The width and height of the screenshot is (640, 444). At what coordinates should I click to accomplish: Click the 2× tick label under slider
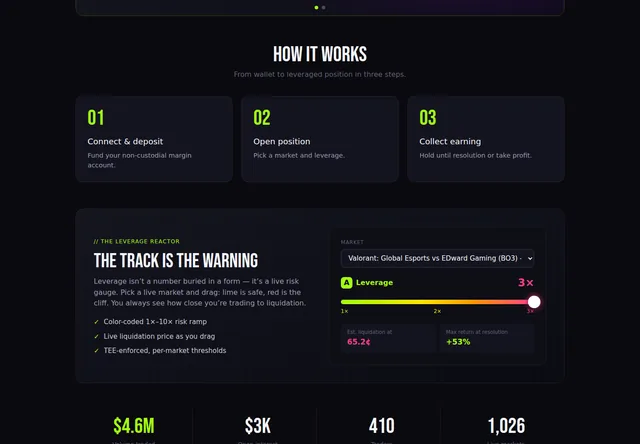pos(437,311)
